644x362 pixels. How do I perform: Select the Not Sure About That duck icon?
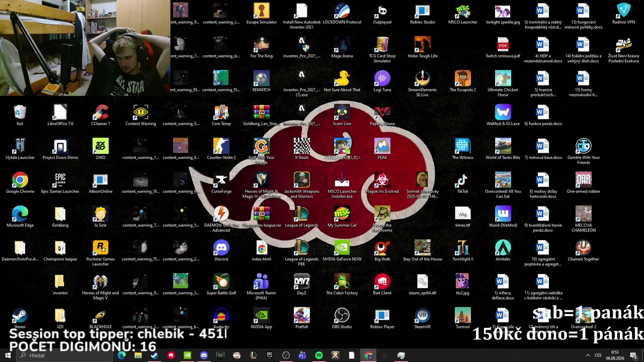coord(342,78)
